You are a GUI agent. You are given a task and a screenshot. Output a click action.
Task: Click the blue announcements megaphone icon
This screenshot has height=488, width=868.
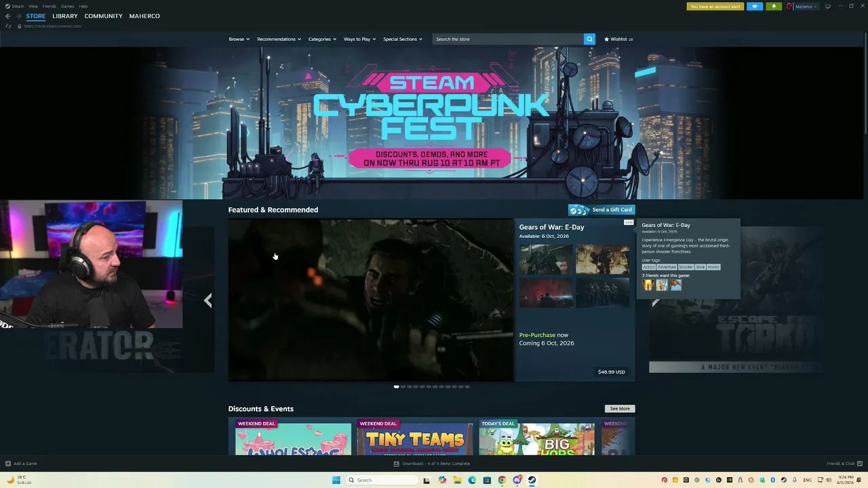pos(755,6)
